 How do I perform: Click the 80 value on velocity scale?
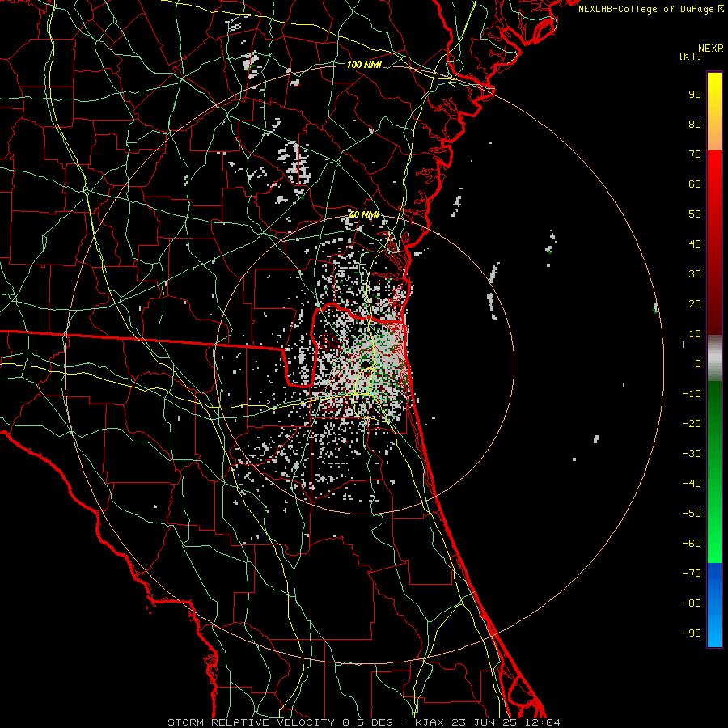(695, 125)
